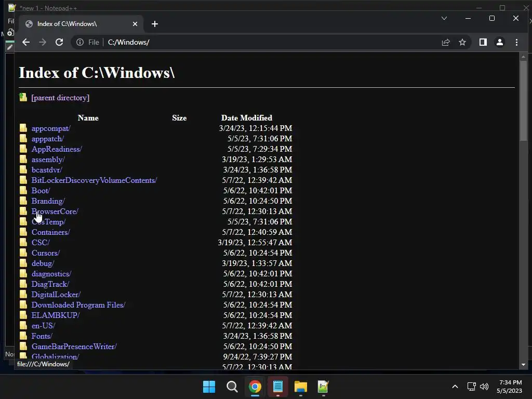Open the DiagTrack/ folder link
The height and width of the screenshot is (399, 532).
pos(50,284)
